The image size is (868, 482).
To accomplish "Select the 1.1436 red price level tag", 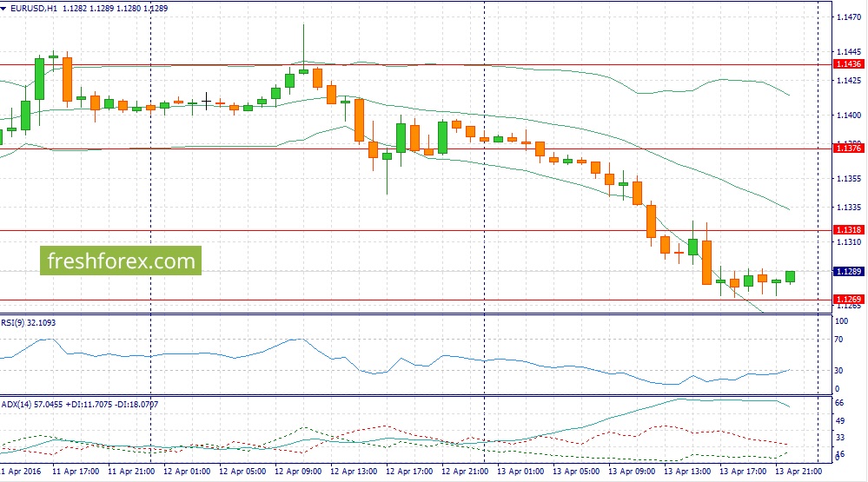I will [847, 64].
